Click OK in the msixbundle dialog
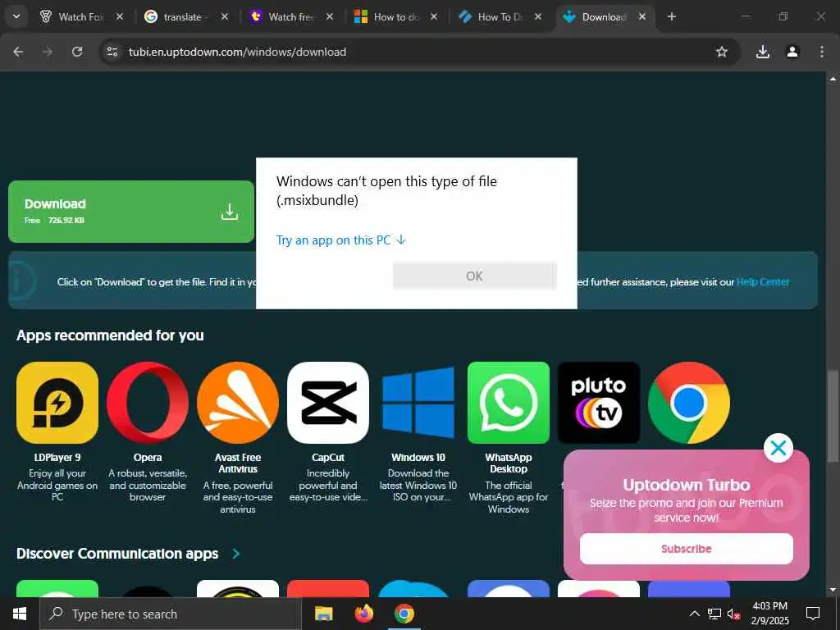The height and width of the screenshot is (630, 840). click(x=474, y=276)
